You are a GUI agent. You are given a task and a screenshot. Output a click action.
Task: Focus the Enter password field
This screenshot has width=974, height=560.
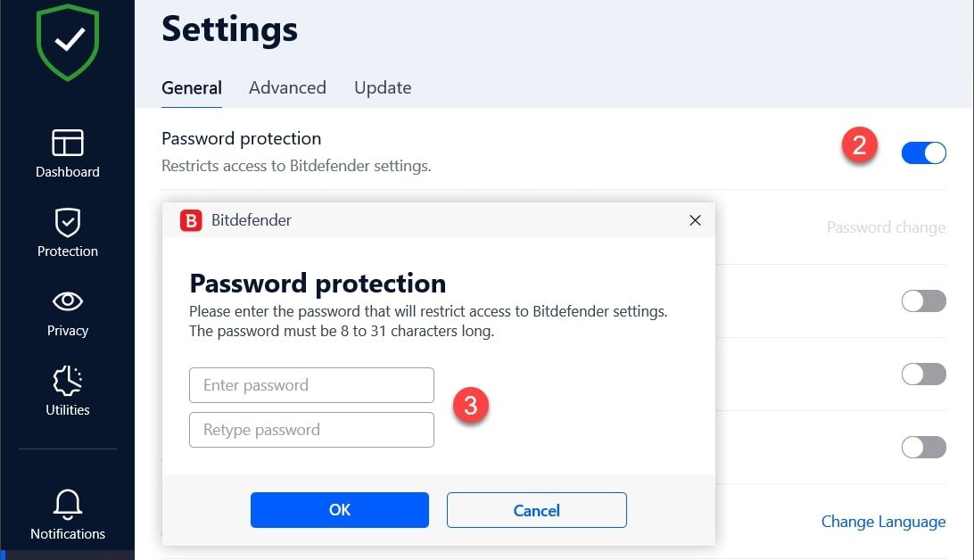pyautogui.click(x=311, y=385)
